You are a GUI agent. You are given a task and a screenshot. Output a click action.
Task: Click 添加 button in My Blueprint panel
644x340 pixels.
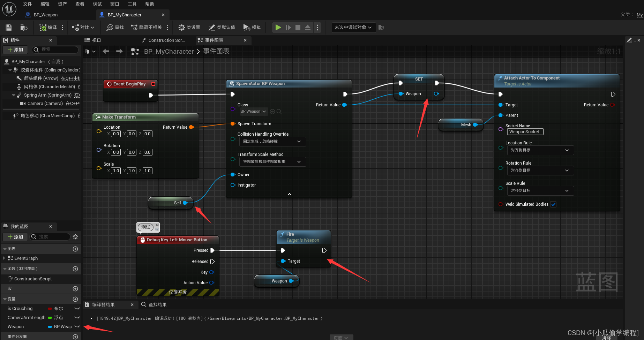15,237
